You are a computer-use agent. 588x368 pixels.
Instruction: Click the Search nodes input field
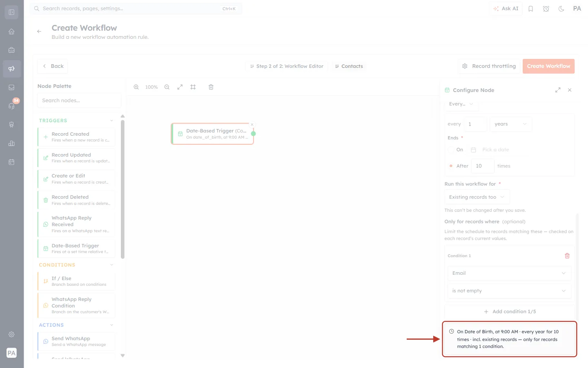[x=79, y=101]
